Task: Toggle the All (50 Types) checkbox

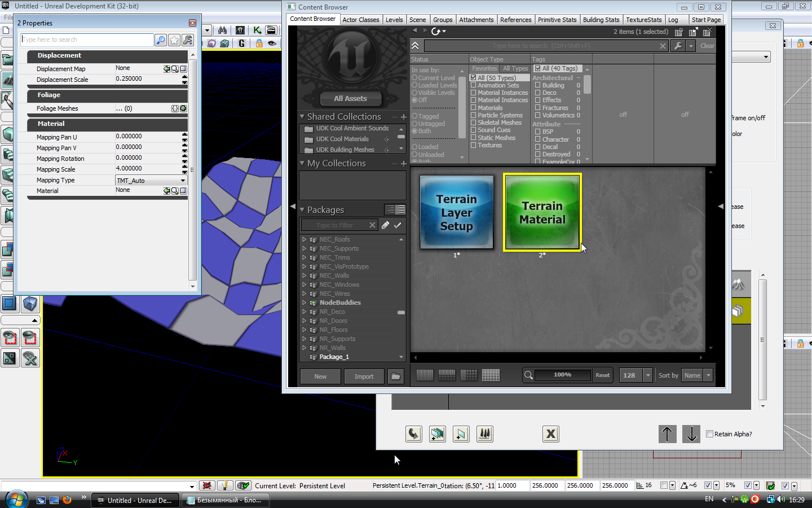Action: coord(474,78)
